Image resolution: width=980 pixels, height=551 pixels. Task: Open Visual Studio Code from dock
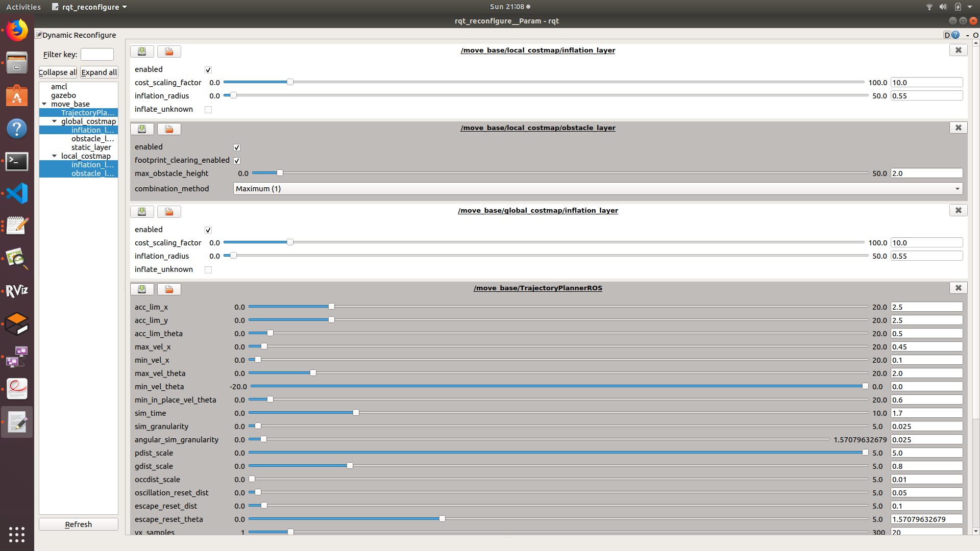(x=17, y=193)
